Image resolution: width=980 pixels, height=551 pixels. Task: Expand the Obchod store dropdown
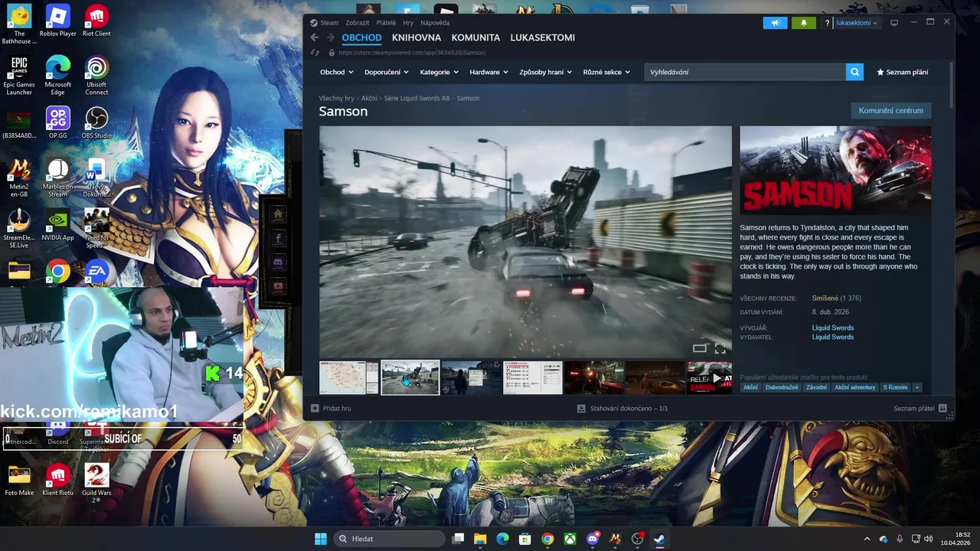tap(337, 72)
